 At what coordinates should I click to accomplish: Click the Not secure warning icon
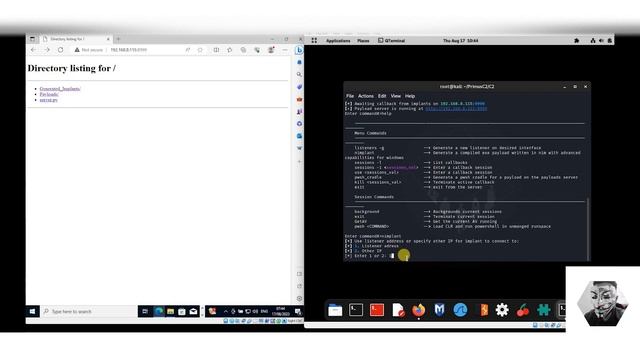click(x=77, y=50)
